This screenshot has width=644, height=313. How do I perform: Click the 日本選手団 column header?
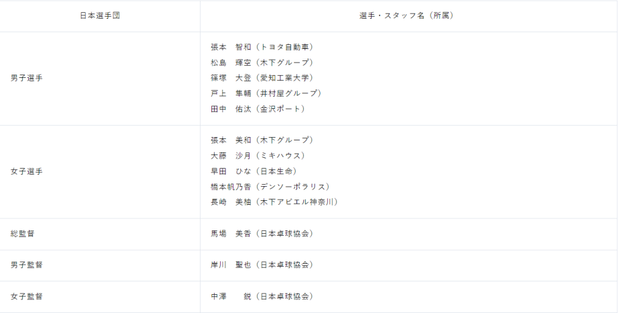[x=100, y=15]
